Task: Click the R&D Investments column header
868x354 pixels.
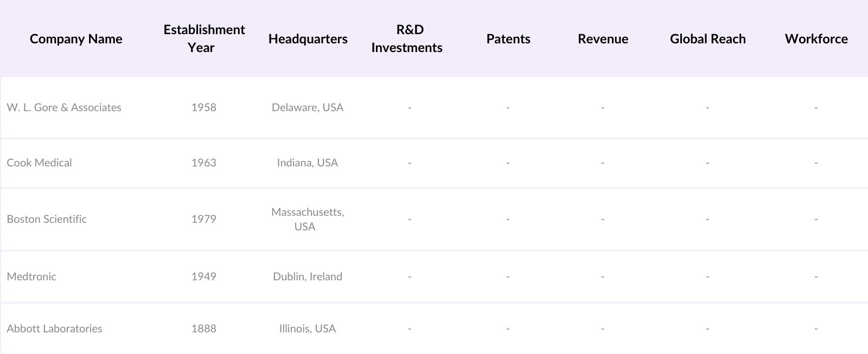Action: click(407, 38)
